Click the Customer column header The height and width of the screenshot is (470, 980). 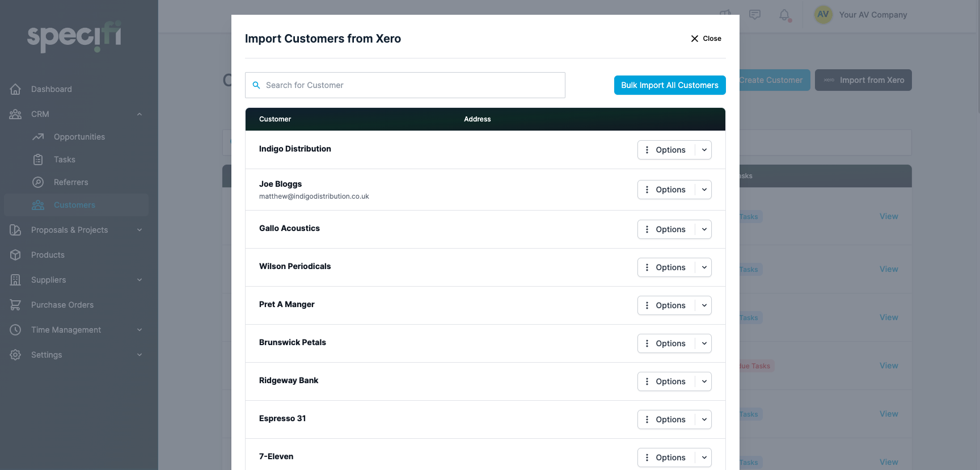point(275,119)
